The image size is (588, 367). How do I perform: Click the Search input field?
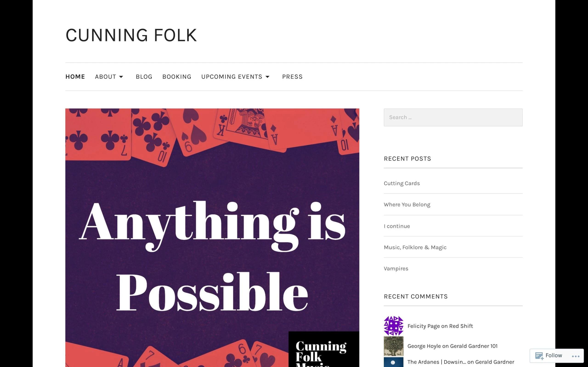453,117
